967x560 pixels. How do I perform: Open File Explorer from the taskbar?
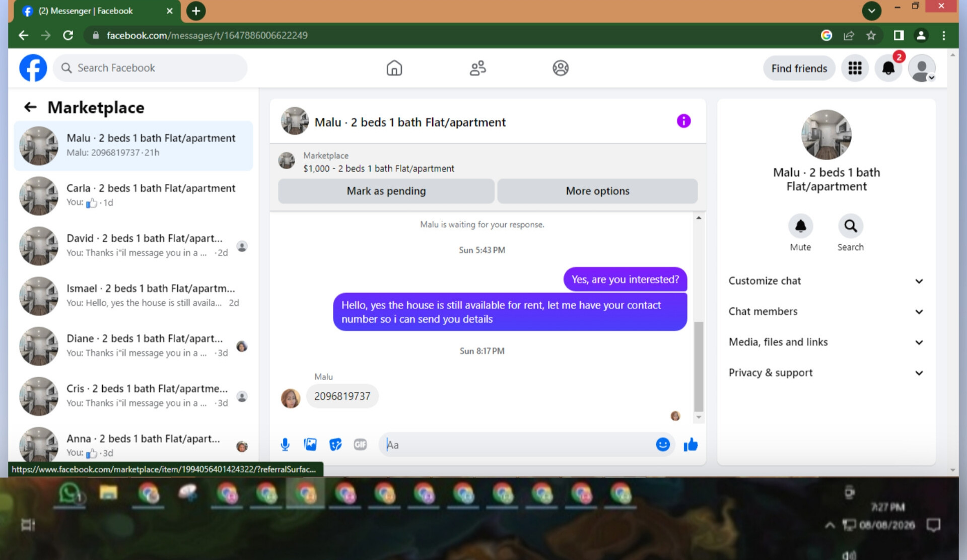click(108, 493)
